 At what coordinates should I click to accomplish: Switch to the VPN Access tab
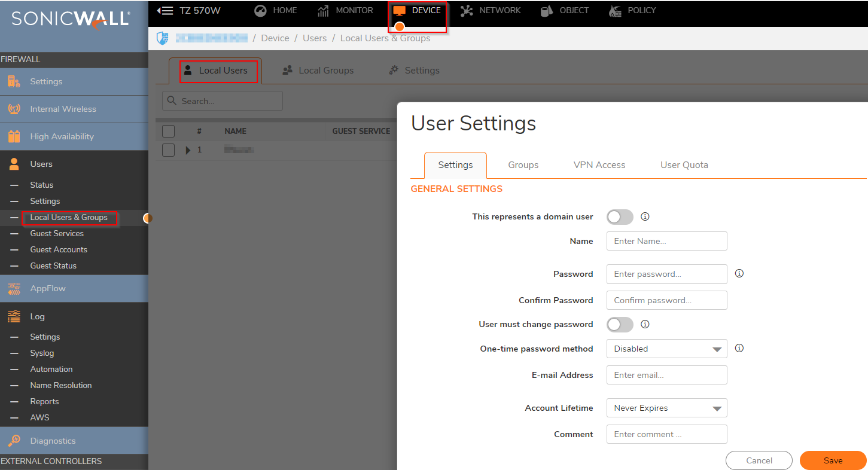coord(599,165)
